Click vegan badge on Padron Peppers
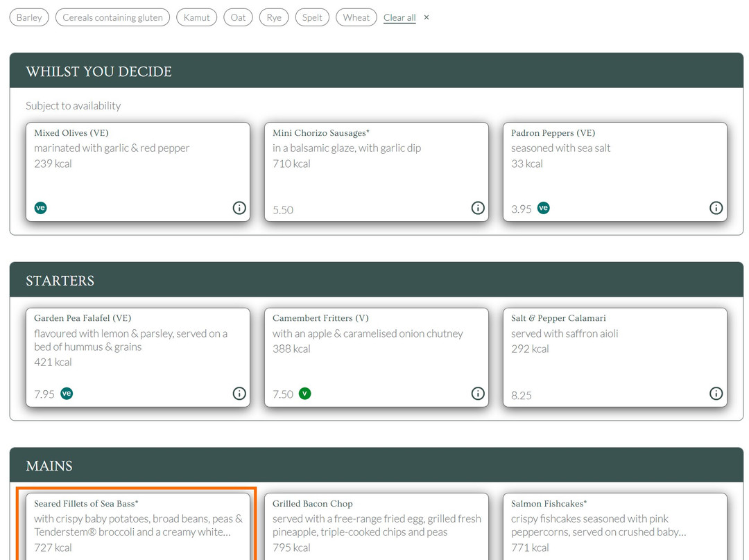The height and width of the screenshot is (560, 749). click(x=544, y=208)
